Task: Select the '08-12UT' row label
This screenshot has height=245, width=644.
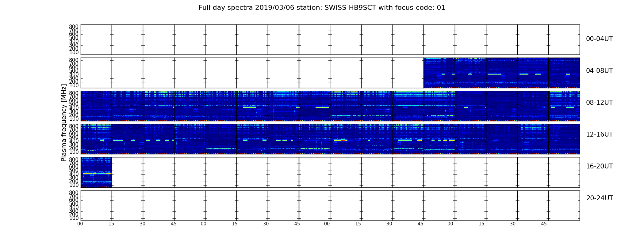Action: 599,103
